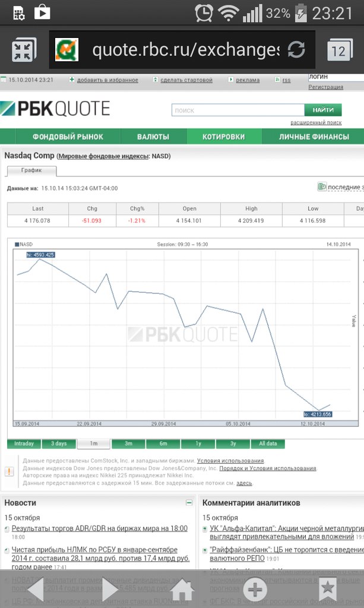
Task: Open the КОТИРОВКИ menu
Action: (x=224, y=137)
